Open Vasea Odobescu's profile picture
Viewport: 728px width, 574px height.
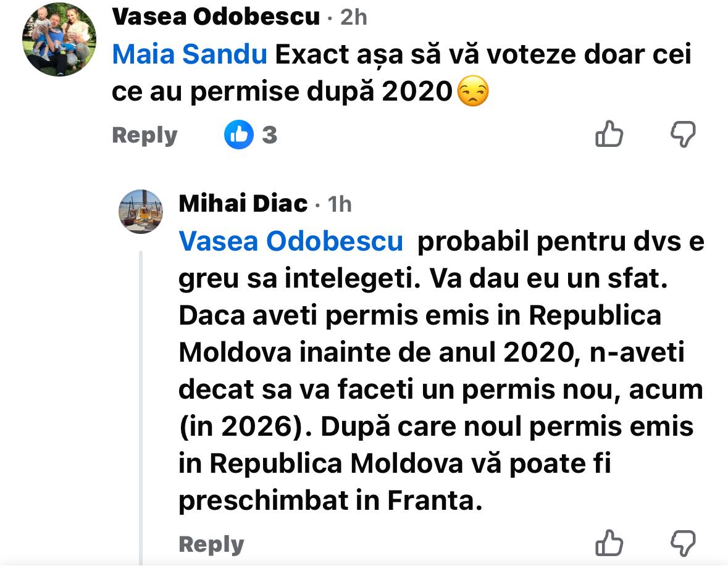(x=59, y=40)
